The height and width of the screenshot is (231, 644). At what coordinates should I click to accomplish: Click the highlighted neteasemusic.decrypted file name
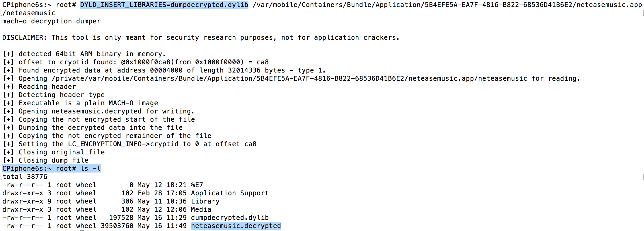point(236,226)
